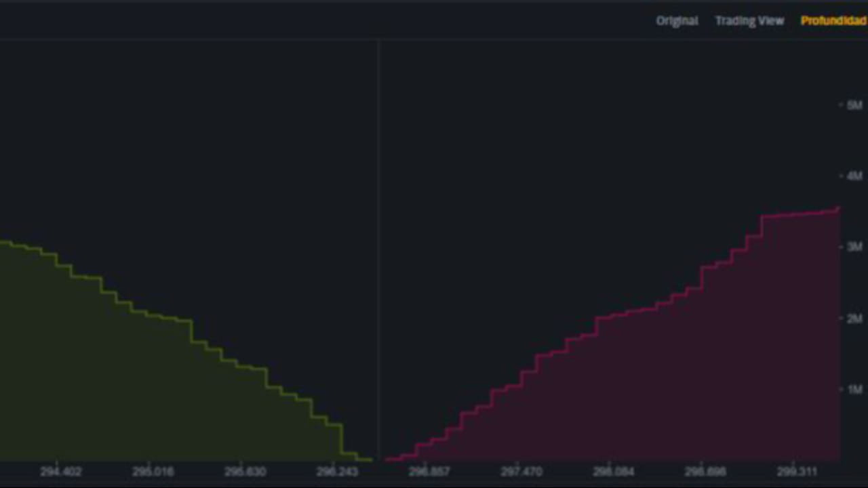Image resolution: width=868 pixels, height=488 pixels.
Task: Click the topmost step of the bid curve
Action: click(7, 243)
